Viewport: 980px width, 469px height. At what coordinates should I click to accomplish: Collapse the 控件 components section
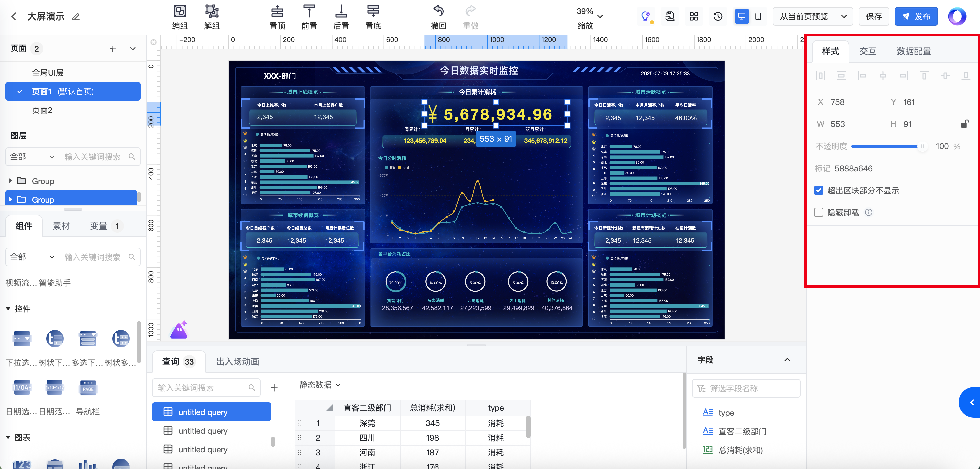(8, 308)
